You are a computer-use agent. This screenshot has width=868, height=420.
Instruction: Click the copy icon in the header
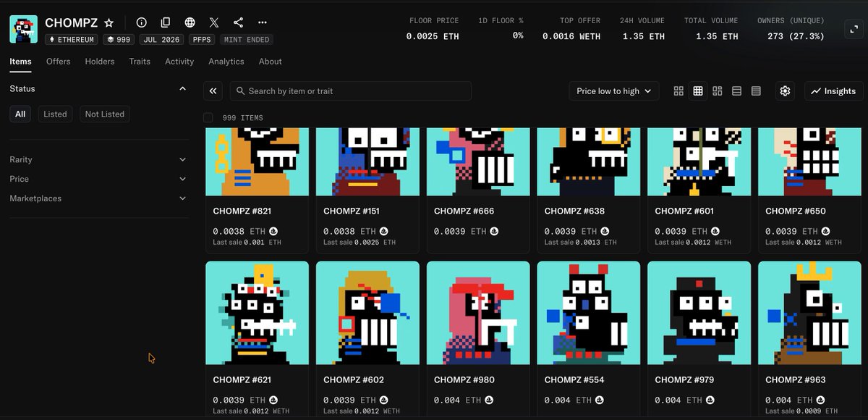click(166, 23)
